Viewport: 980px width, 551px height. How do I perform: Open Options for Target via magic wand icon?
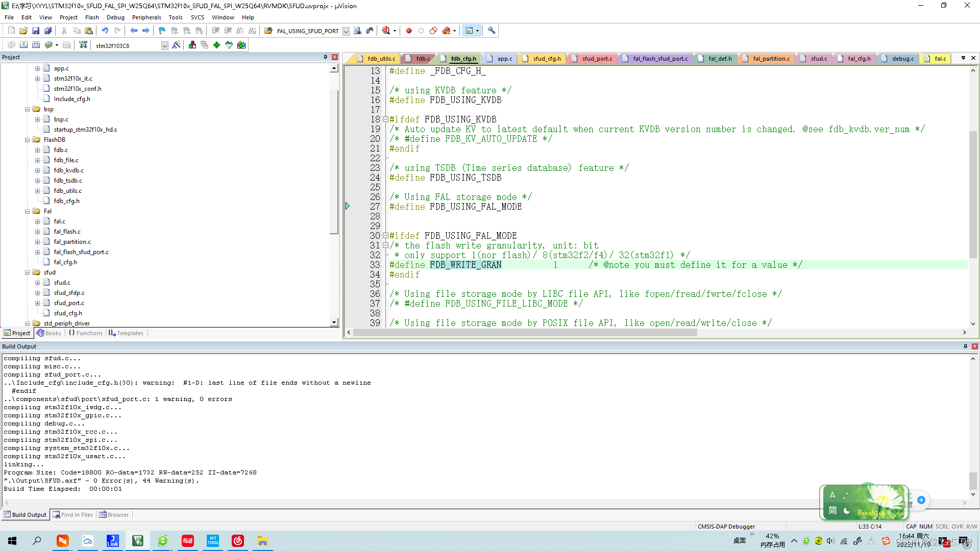click(176, 45)
